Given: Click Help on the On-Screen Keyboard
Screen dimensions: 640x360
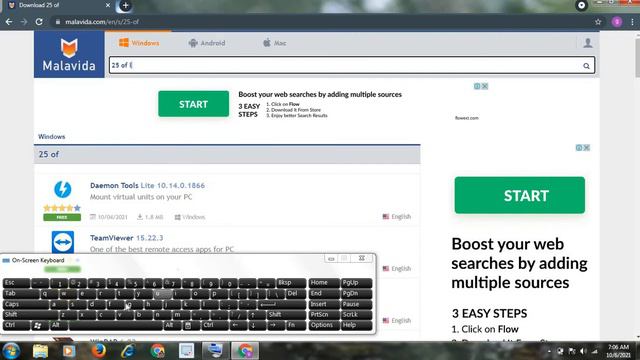Looking at the screenshot, I should click(x=356, y=325).
